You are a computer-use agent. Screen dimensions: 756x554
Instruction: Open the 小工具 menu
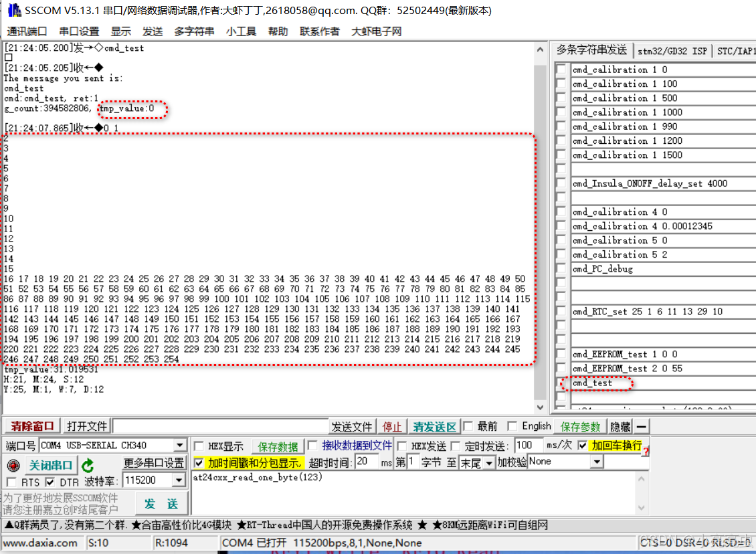coord(241,31)
